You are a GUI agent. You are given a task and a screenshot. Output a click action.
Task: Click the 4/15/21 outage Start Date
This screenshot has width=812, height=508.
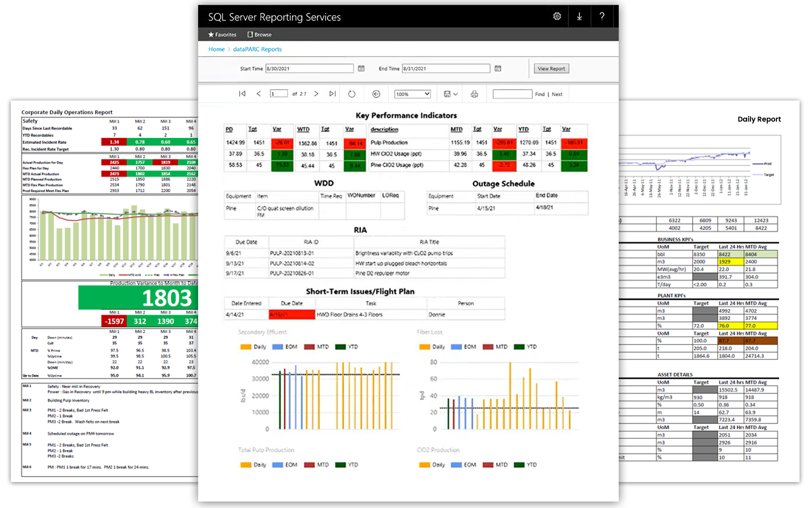(486, 208)
